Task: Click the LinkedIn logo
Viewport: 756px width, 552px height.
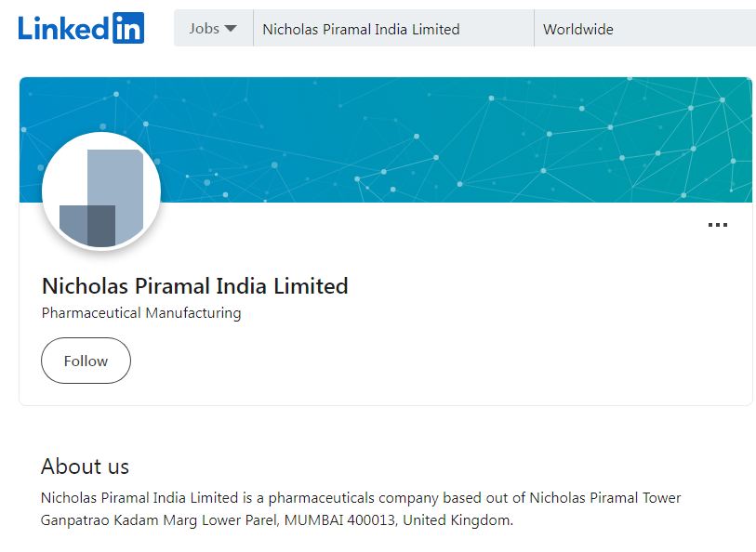Action: 81,29
